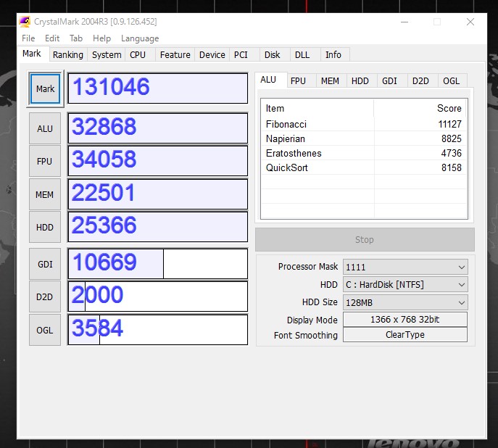Click the Eratosthenes row in results
The width and height of the screenshot is (498, 448).
click(364, 154)
